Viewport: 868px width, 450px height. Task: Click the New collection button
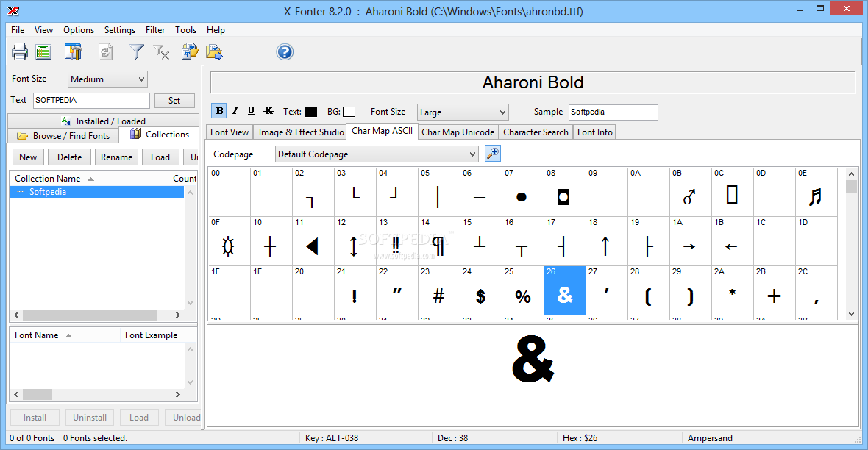(x=28, y=157)
